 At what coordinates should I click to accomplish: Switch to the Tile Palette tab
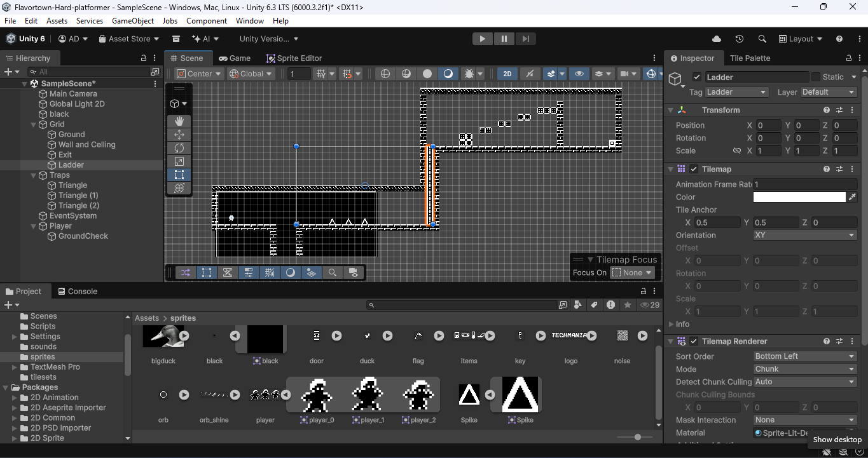coord(750,58)
